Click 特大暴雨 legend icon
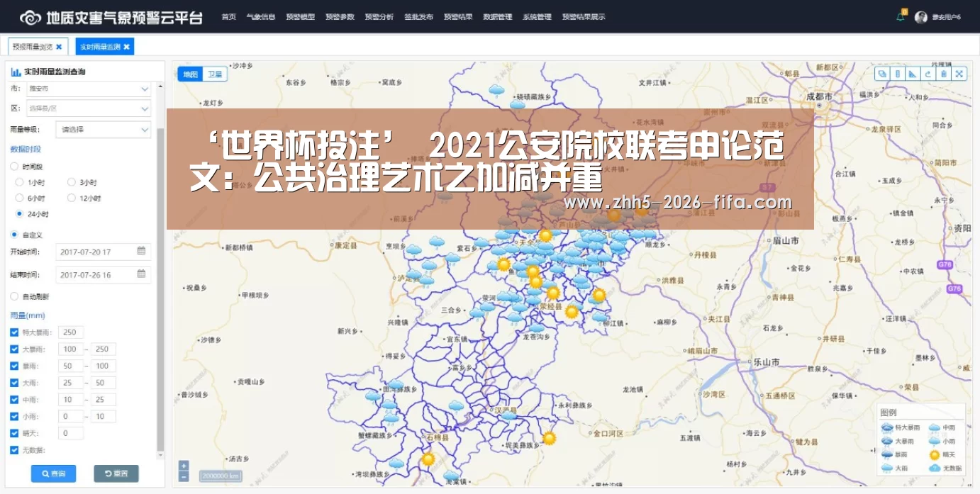Viewport: 980px width, 494px height. (886, 427)
